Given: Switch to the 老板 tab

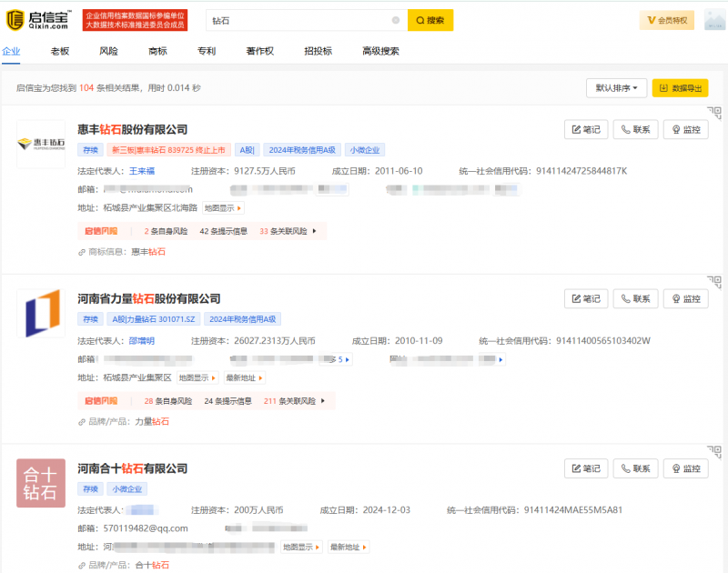Looking at the screenshot, I should (60, 51).
